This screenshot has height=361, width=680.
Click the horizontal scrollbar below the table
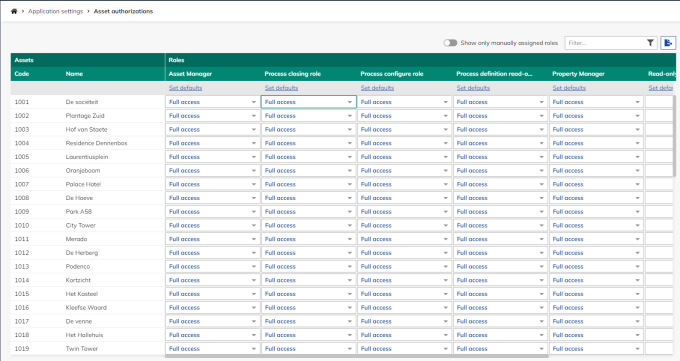click(356, 357)
